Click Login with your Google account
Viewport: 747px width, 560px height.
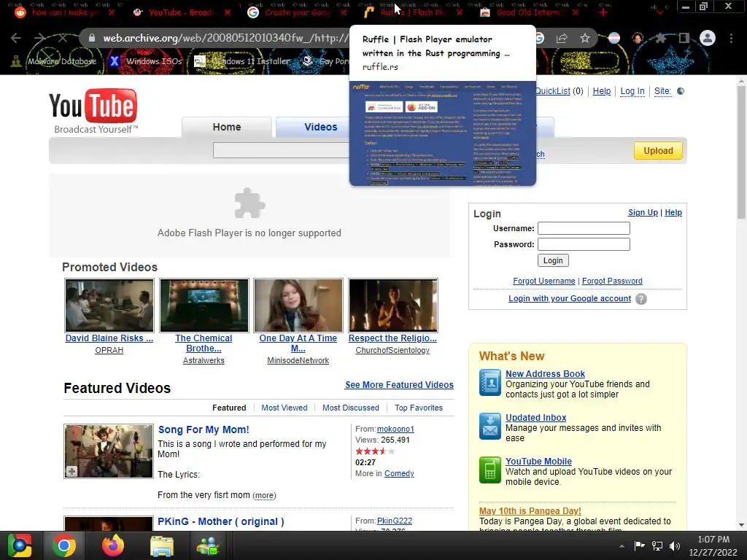(x=570, y=298)
